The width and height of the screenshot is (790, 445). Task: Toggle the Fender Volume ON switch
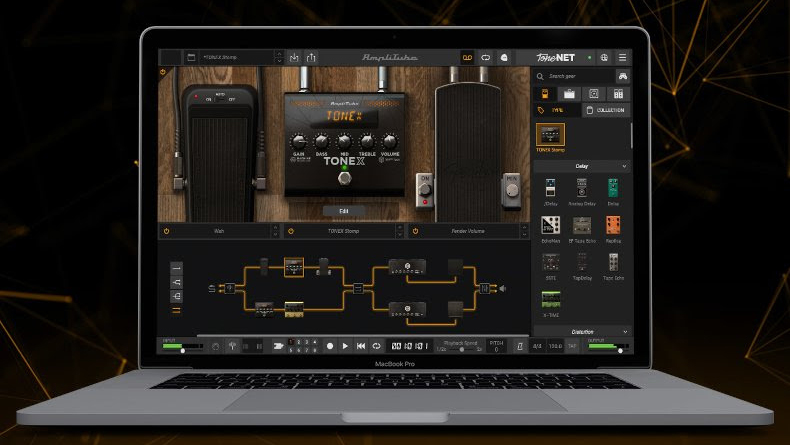point(425,190)
